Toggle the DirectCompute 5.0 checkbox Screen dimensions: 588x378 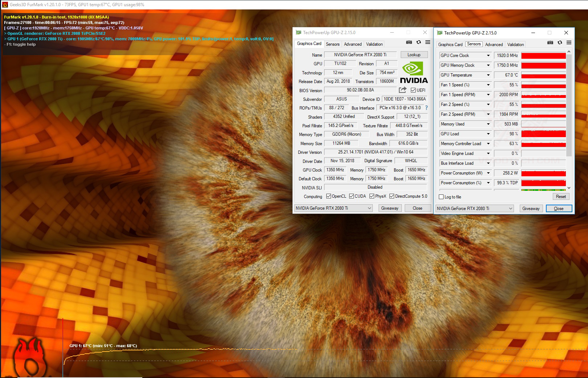click(392, 196)
